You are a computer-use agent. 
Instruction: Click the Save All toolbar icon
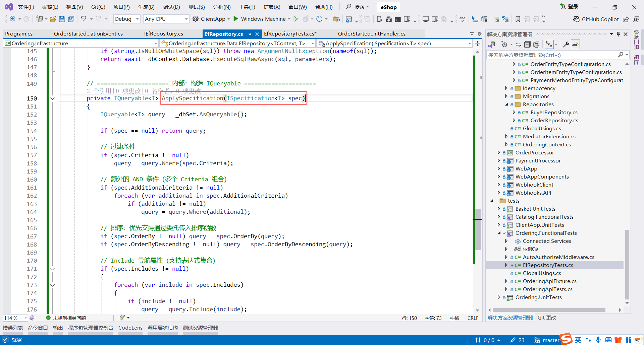(71, 19)
